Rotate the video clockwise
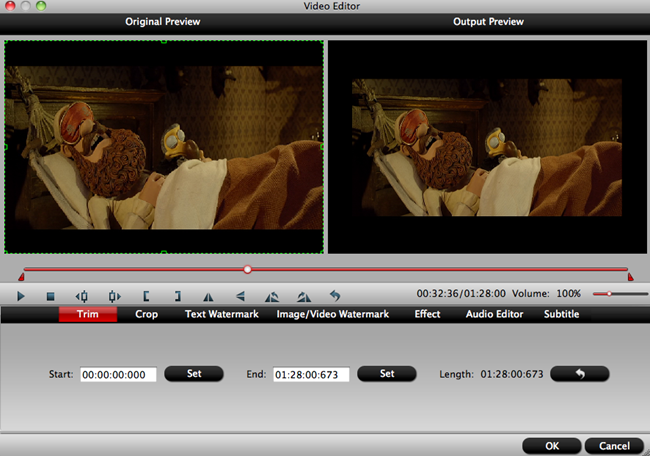650x456 pixels. (x=304, y=296)
